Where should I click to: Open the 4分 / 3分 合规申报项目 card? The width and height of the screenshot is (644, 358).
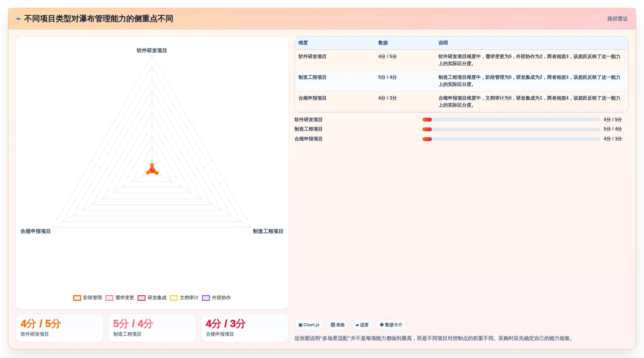coord(245,328)
